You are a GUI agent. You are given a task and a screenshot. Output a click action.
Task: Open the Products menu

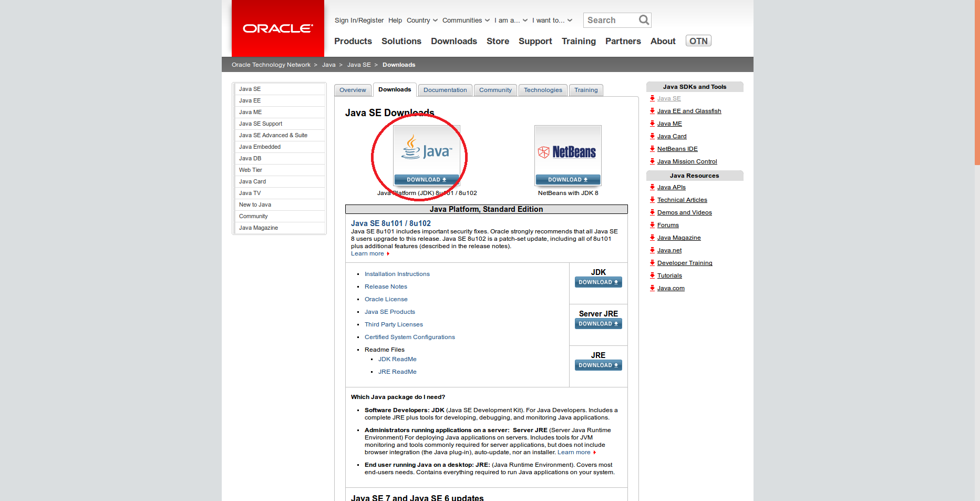[x=353, y=41]
